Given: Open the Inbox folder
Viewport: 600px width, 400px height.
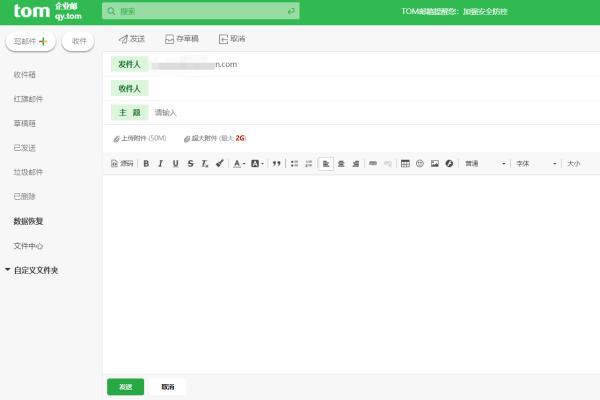Looking at the screenshot, I should 24,75.
